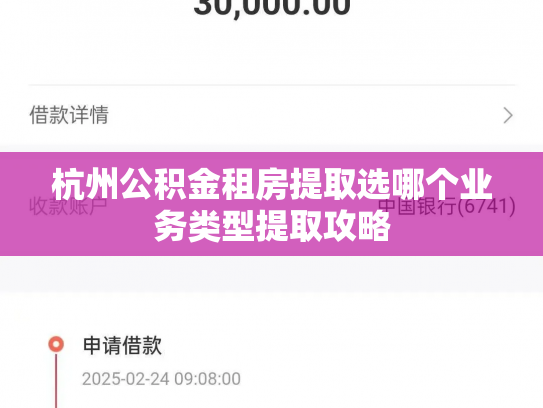Viewport: 543px width, 408px height.
Task: Select the orange circle timeline marker
Action: tap(56, 345)
